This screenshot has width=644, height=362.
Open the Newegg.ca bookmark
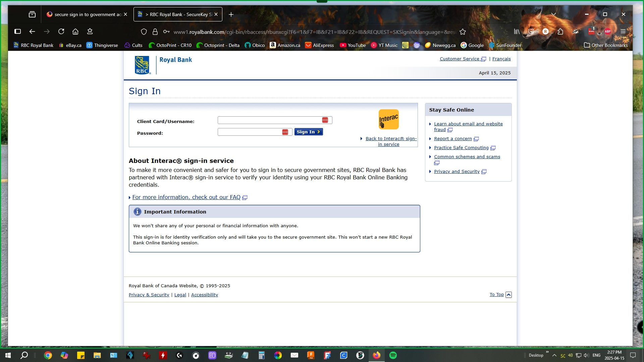[x=440, y=45]
